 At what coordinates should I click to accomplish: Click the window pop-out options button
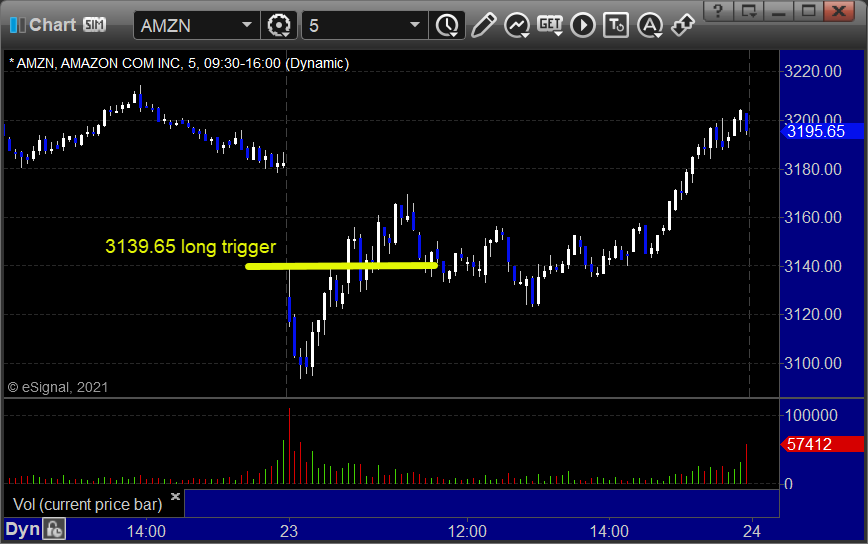[749, 11]
